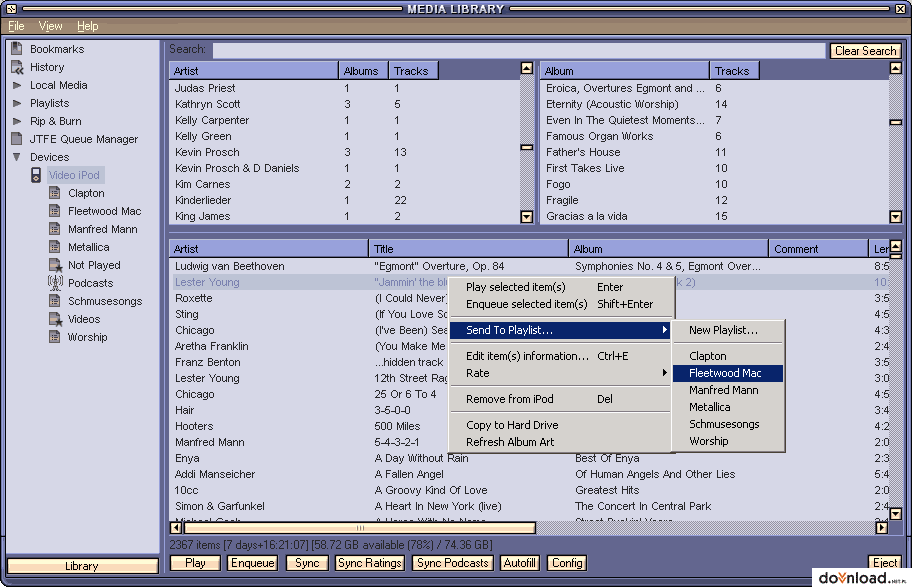The width and height of the screenshot is (912, 587).
Task: Click the Metallica playlist icon in sidebar
Action: tap(55, 247)
